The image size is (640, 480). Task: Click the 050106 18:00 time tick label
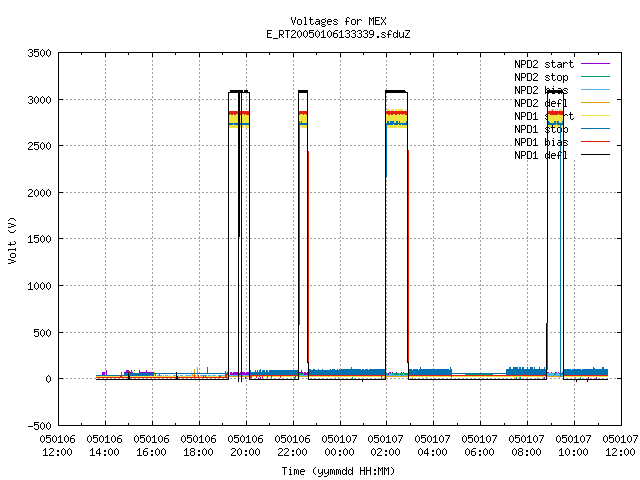[x=198, y=446]
